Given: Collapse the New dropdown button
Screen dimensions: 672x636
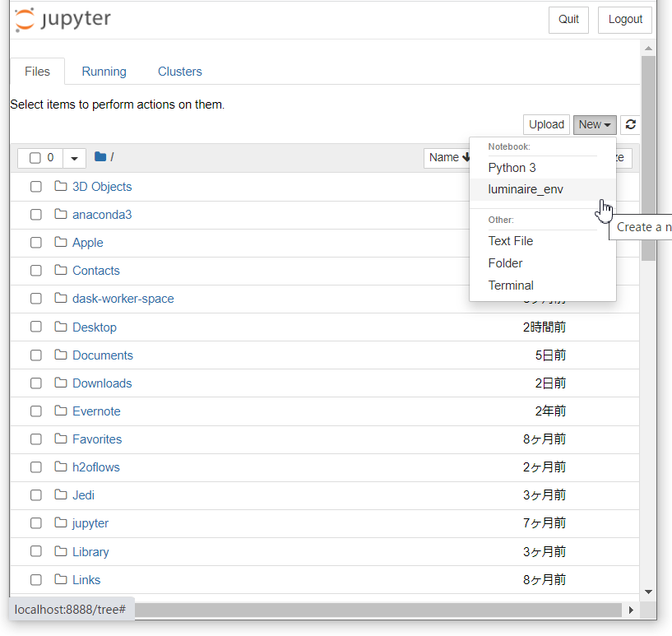Looking at the screenshot, I should pos(594,124).
